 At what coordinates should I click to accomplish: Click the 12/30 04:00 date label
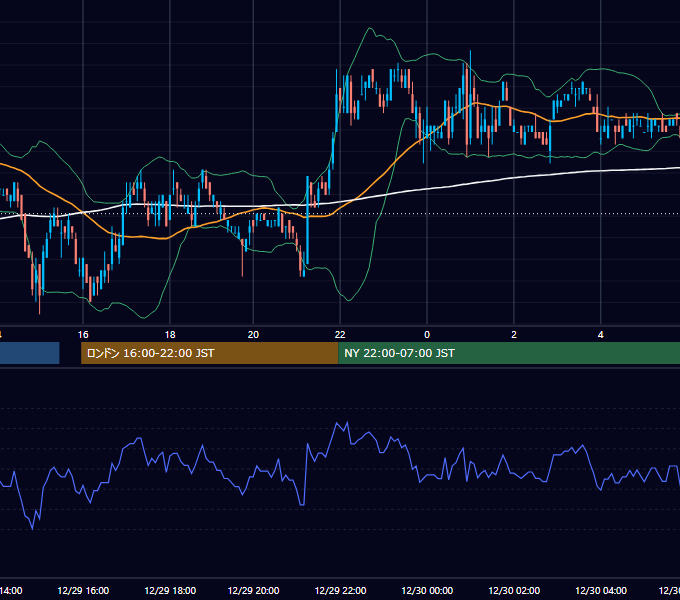pyautogui.click(x=601, y=590)
